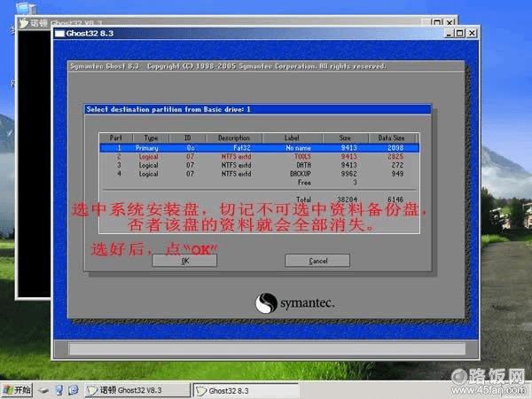Open the 开始 Start menu
Viewport: 532px width, 399px height.
pyautogui.click(x=17, y=390)
